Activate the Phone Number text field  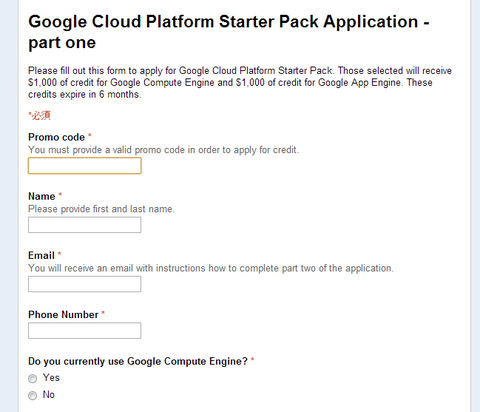[x=85, y=331]
